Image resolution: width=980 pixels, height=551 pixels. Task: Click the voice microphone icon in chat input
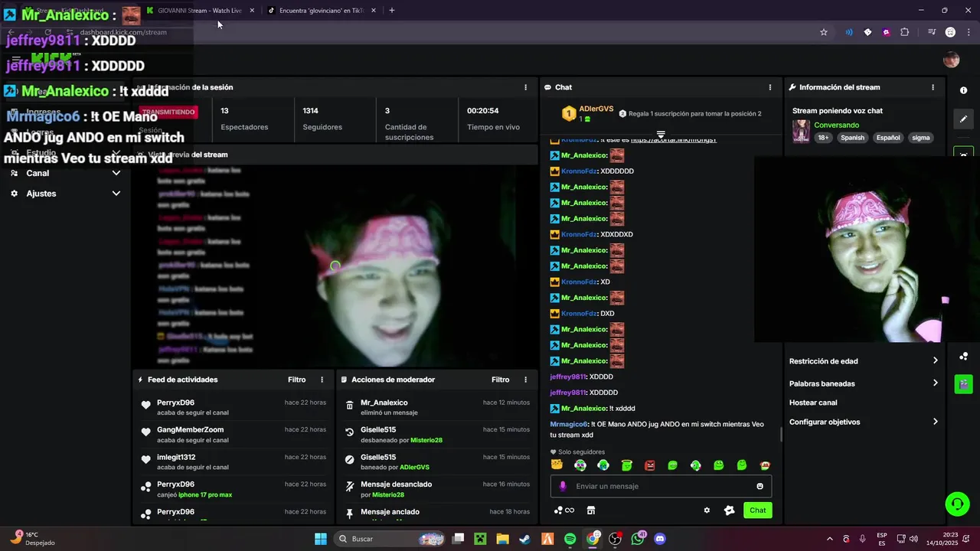point(563,486)
